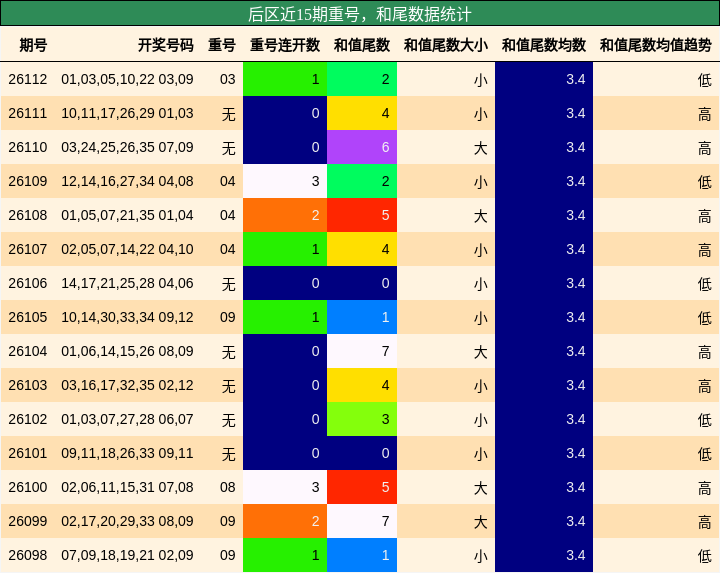Click 重号 value 无 in row 26106
720x573 pixels.
229,284
